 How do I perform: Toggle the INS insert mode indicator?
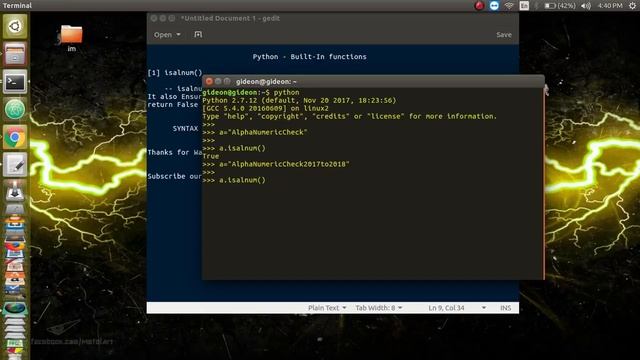click(x=505, y=308)
